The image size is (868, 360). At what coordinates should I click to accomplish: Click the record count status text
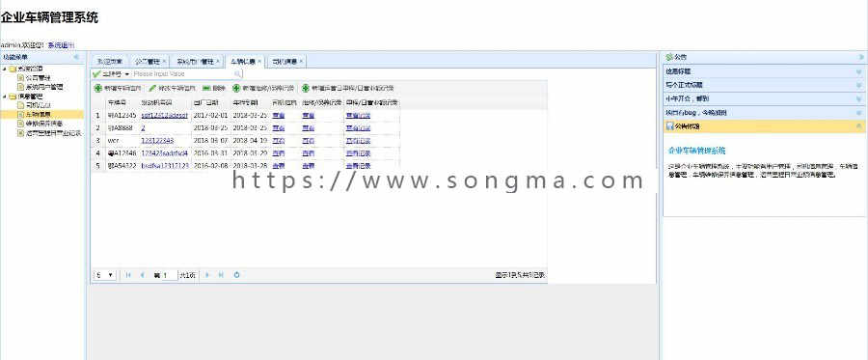point(520,275)
